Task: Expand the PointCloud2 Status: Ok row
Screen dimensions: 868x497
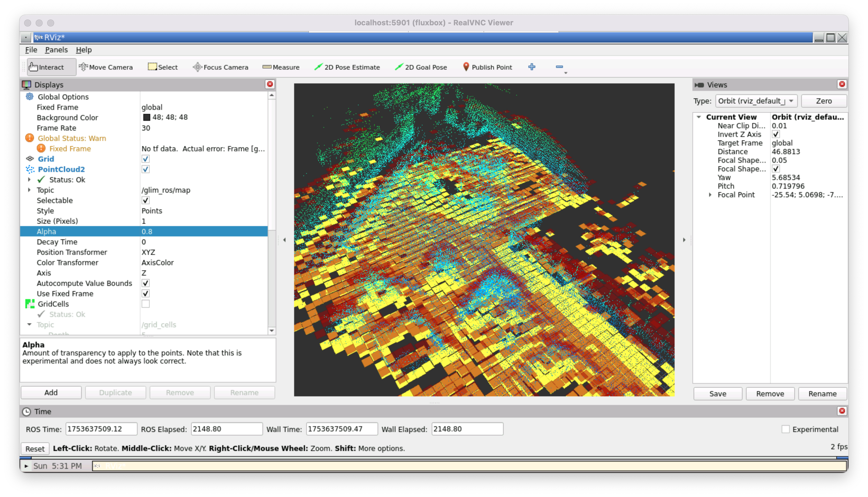Action: [x=29, y=179]
